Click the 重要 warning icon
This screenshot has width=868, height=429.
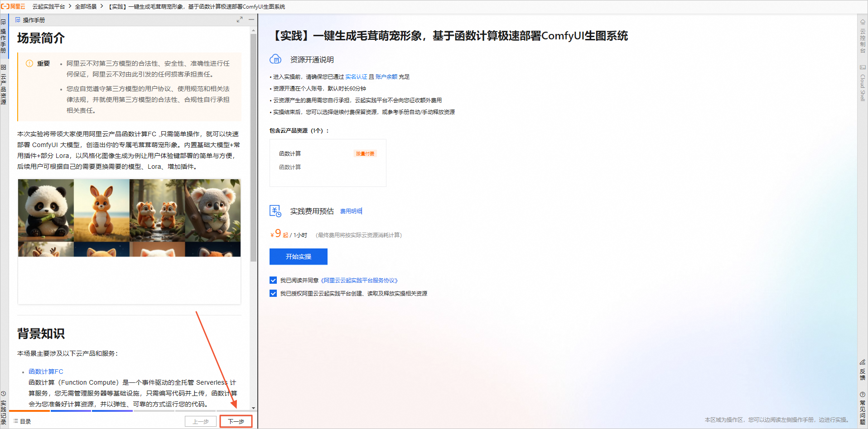pos(29,63)
